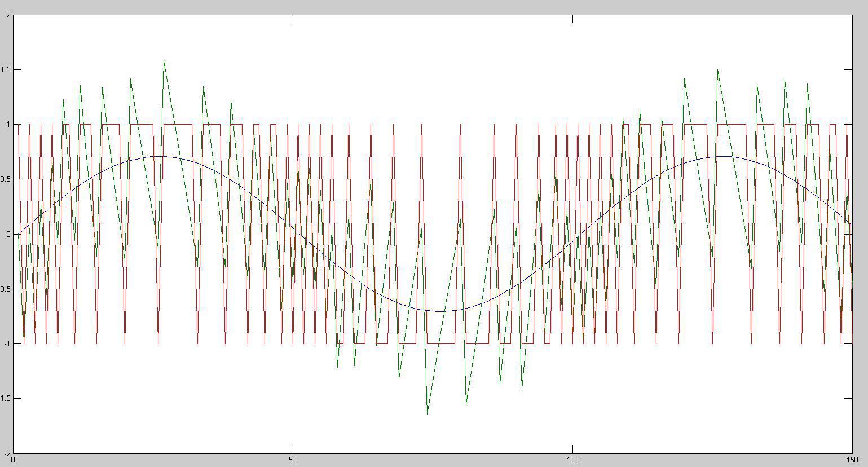Select the negative 1.5 y-axis tick label
The width and height of the screenshot is (868, 467).
click(x=5, y=398)
